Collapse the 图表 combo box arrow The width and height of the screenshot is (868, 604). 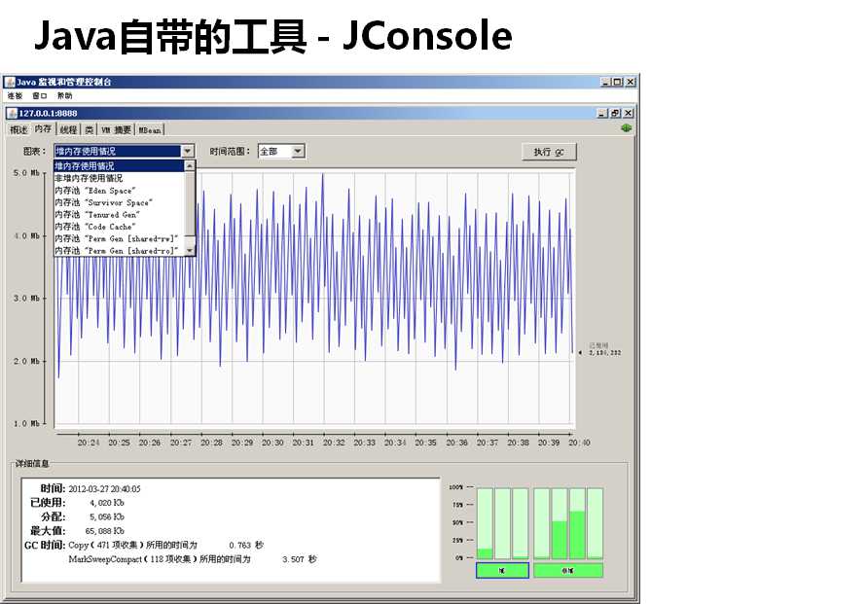[x=188, y=151]
